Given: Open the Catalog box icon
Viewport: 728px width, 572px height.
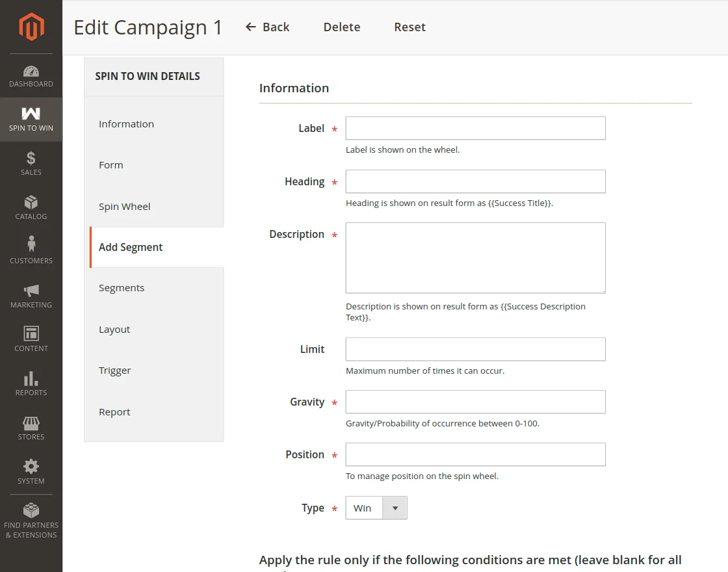Looking at the screenshot, I should click(31, 202).
